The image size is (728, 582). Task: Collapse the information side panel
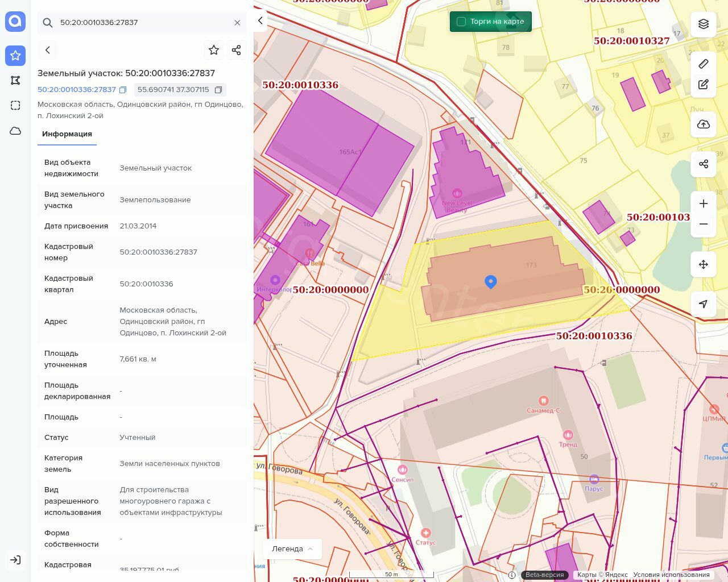pyautogui.click(x=260, y=21)
